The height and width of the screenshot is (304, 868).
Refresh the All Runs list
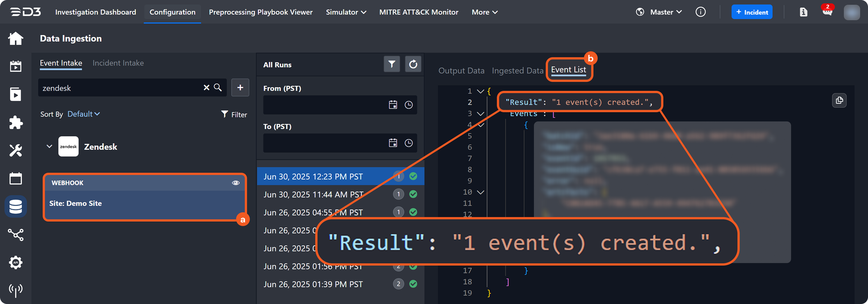coord(413,64)
